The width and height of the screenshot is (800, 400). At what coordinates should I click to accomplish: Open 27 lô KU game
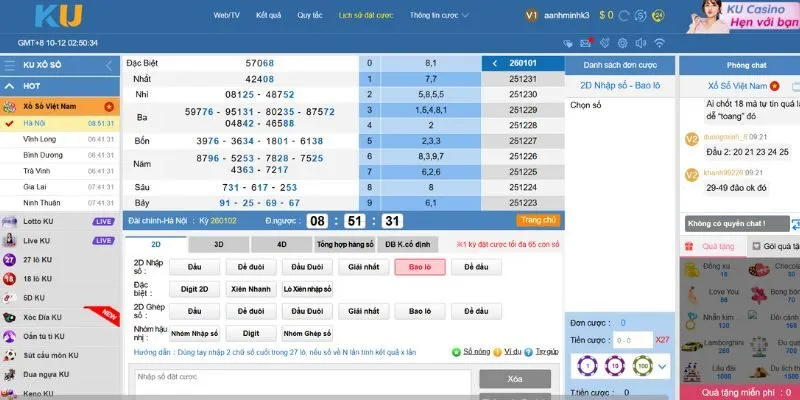(x=60, y=260)
